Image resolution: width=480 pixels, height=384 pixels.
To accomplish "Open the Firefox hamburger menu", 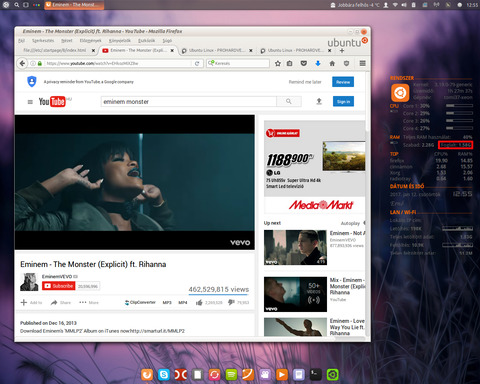I will (x=363, y=63).
